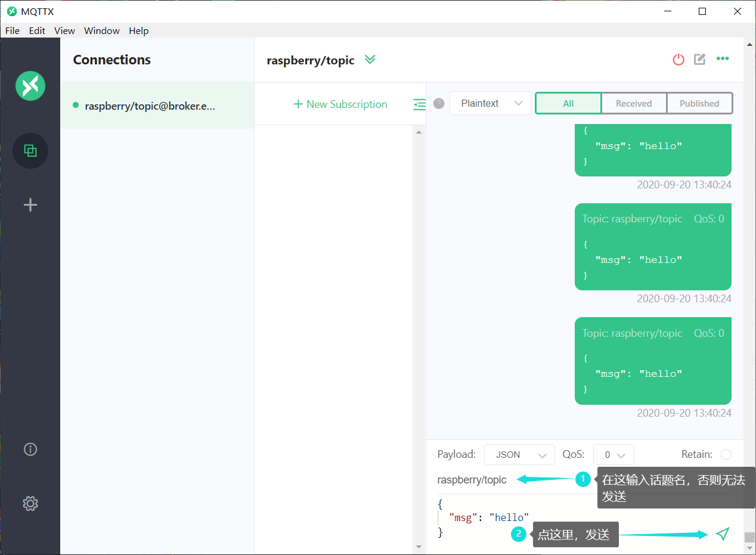Click the MQTTX logo in sidebar
The width and height of the screenshot is (756, 555).
[x=30, y=85]
